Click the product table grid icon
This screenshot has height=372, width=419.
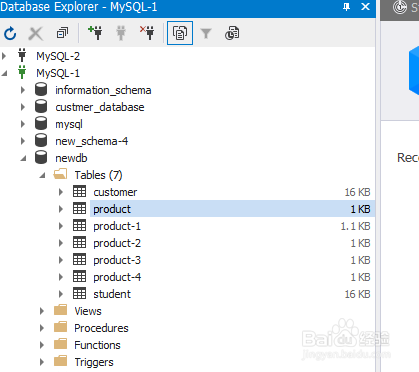pos(79,209)
